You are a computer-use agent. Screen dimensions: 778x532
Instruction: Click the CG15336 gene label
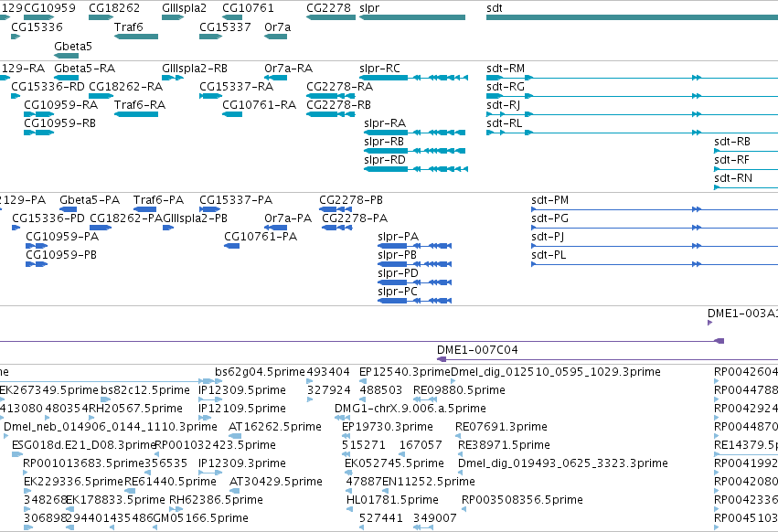pos(37,27)
